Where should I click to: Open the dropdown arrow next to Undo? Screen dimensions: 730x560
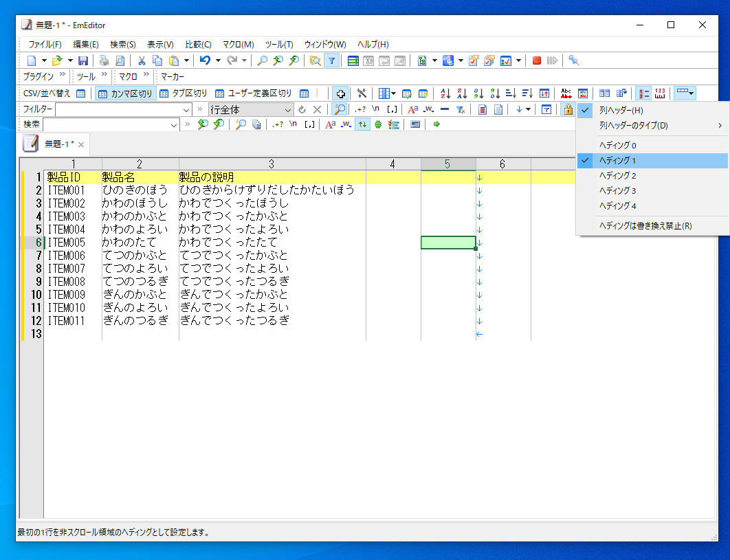coord(217,61)
